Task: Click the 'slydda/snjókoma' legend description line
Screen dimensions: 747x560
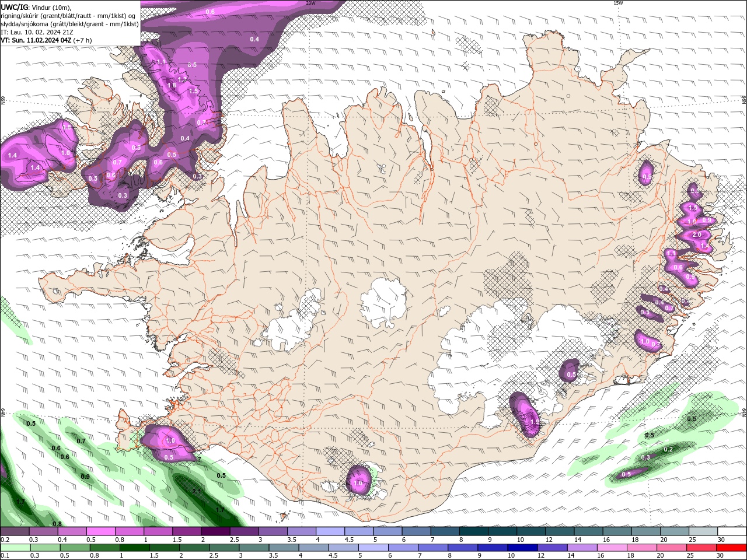Action: pyautogui.click(x=69, y=24)
